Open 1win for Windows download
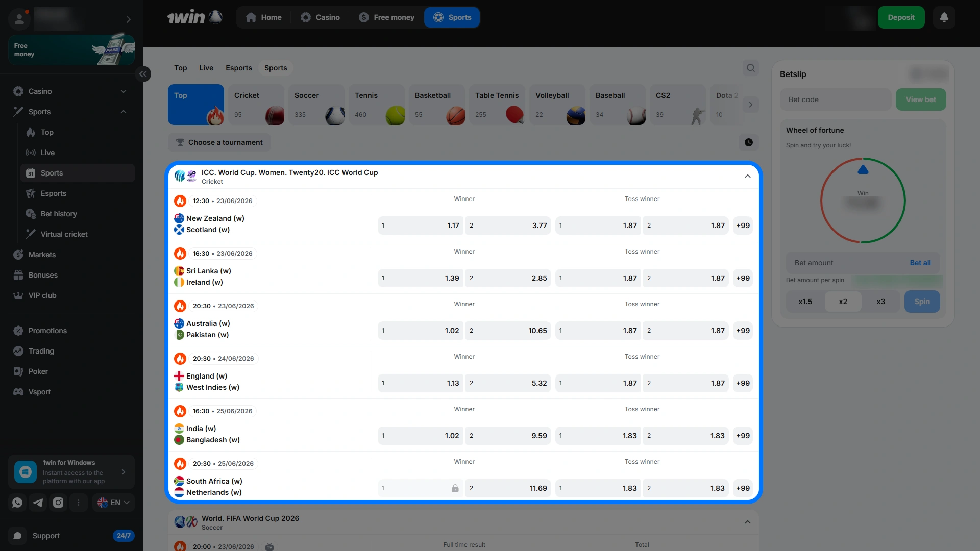This screenshot has height=551, width=980. 71,472
